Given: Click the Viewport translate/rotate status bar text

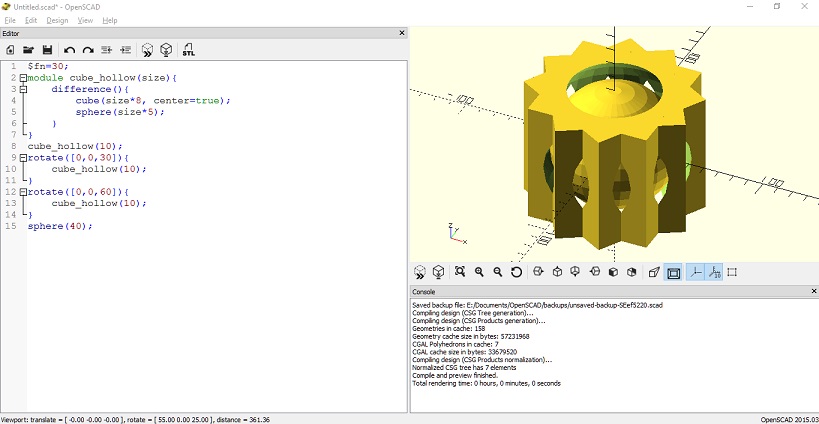Looking at the screenshot, I should click(136, 420).
